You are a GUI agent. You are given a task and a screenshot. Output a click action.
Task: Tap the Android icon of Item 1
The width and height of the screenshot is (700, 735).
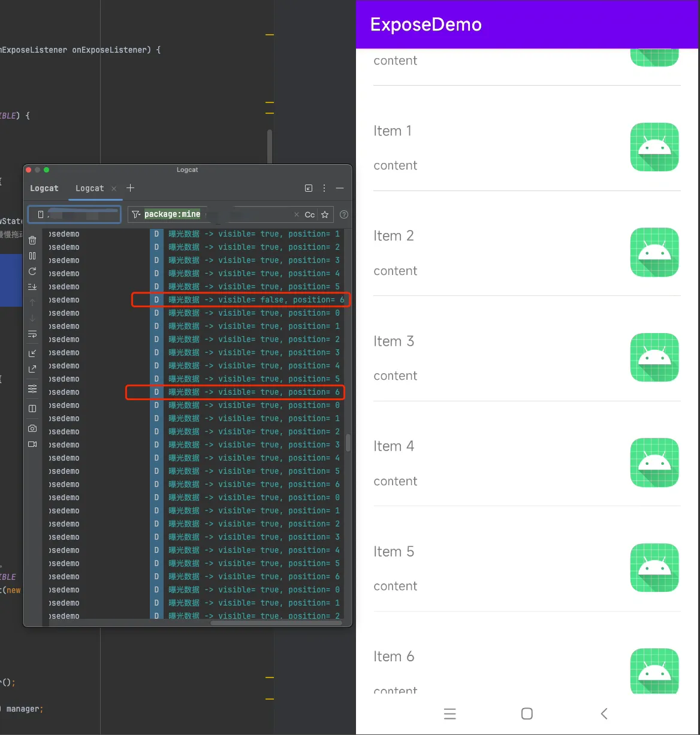pyautogui.click(x=654, y=147)
